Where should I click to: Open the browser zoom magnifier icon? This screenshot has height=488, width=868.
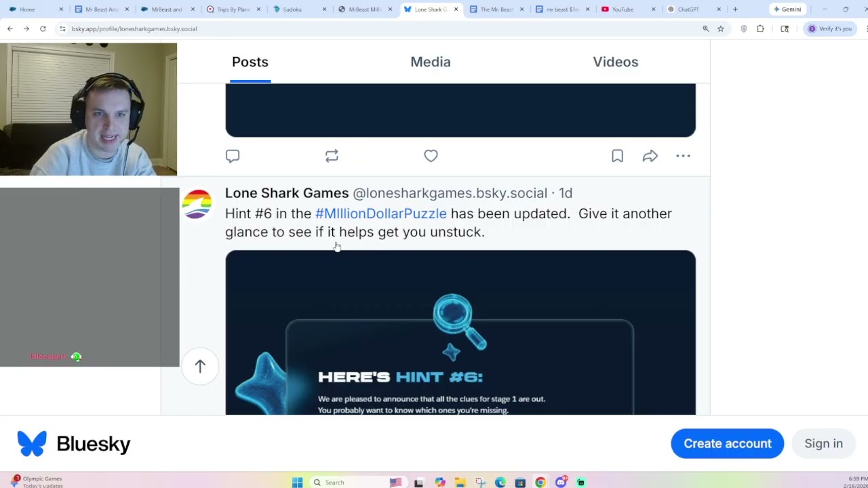click(706, 28)
